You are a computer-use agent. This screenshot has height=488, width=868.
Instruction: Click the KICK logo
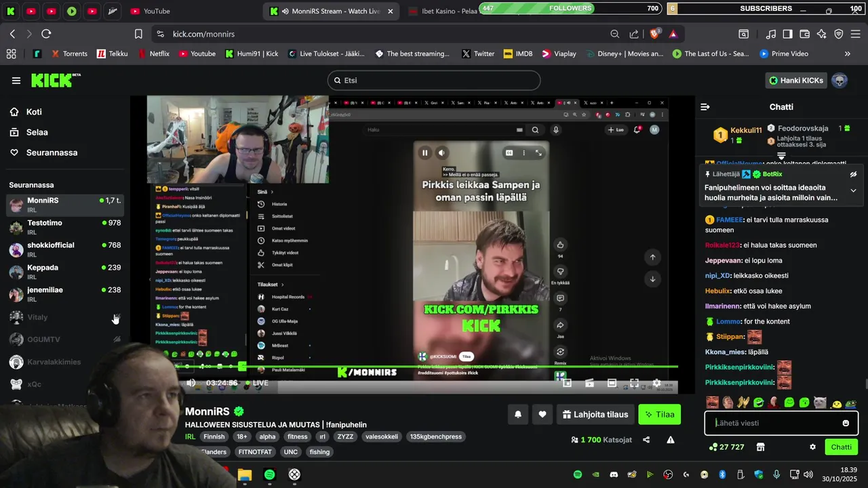[56, 80]
